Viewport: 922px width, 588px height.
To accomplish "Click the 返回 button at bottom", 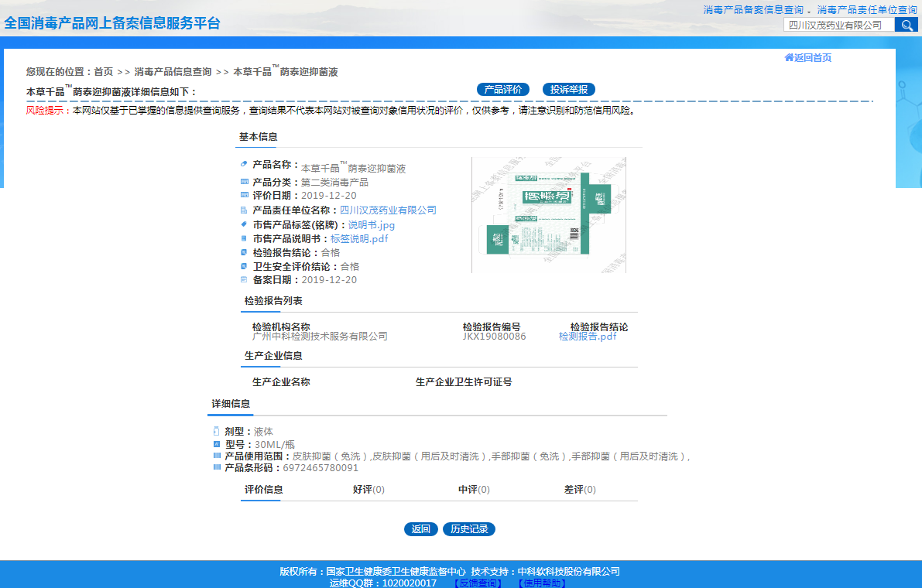I will 420,529.
